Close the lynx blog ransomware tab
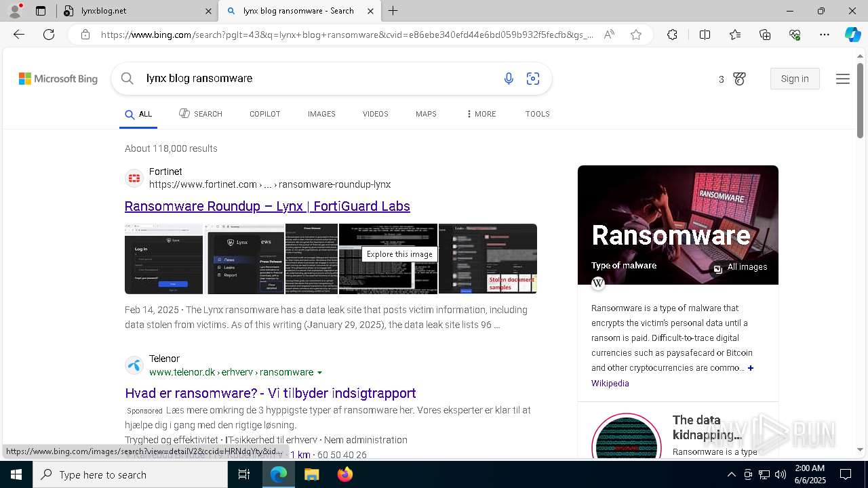 click(x=370, y=11)
